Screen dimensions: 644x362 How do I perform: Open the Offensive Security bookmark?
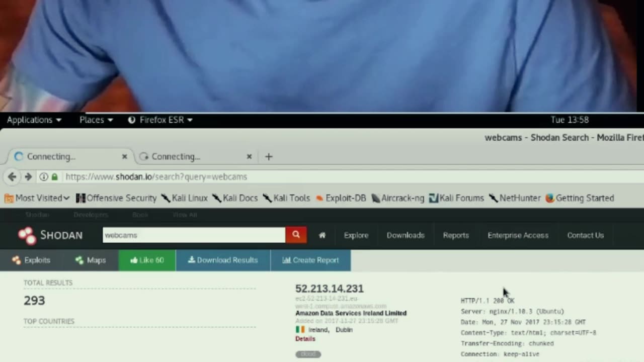tap(116, 198)
